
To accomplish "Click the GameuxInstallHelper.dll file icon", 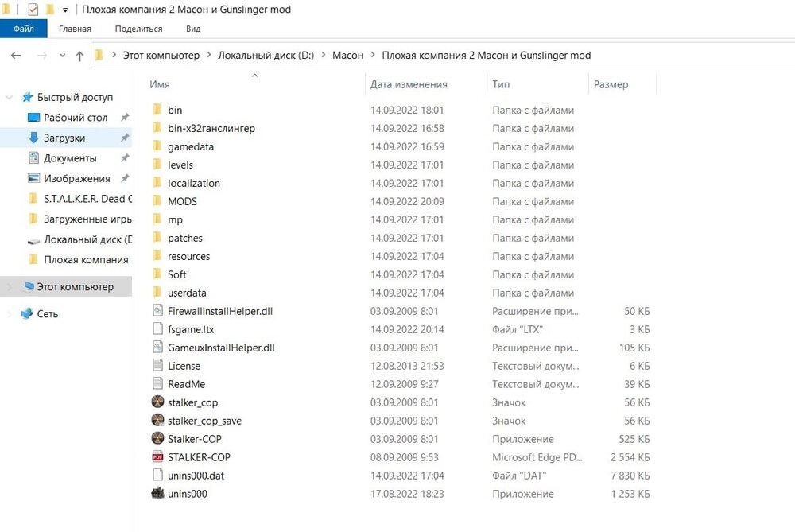I will point(157,347).
